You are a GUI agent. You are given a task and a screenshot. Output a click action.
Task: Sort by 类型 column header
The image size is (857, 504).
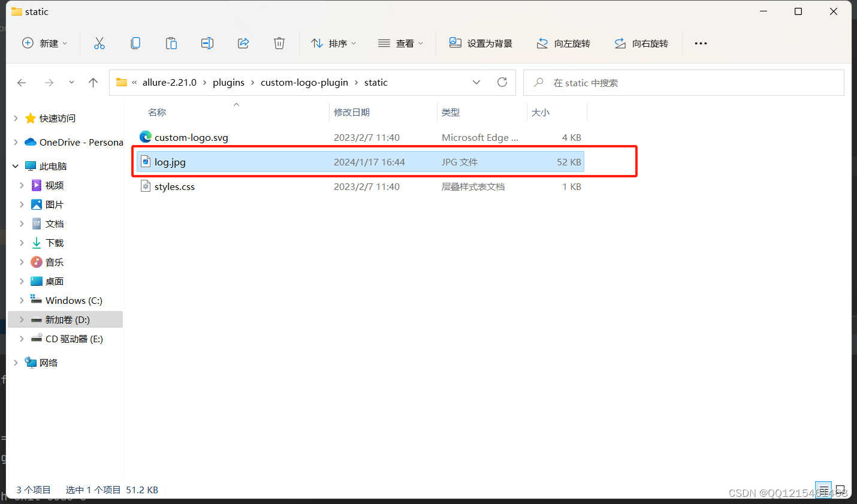[x=451, y=112]
